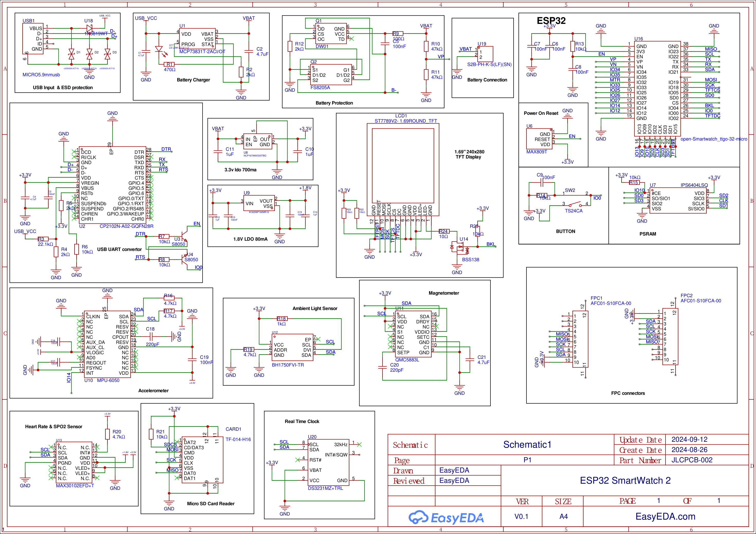
Task: Click the VP net label near R10
Action: pyautogui.click(x=441, y=56)
